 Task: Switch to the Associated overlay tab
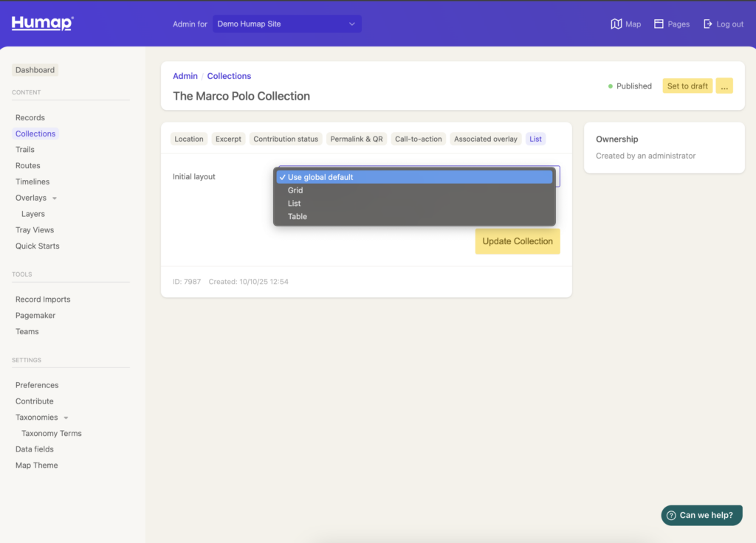click(x=486, y=139)
